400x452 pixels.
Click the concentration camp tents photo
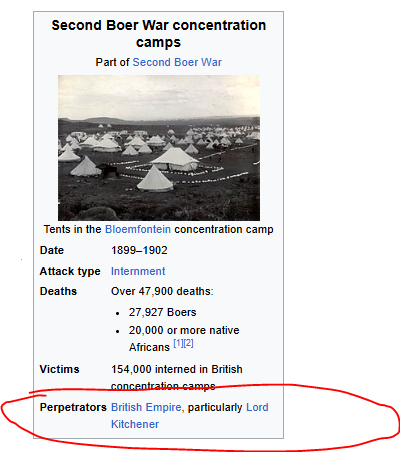tap(159, 148)
